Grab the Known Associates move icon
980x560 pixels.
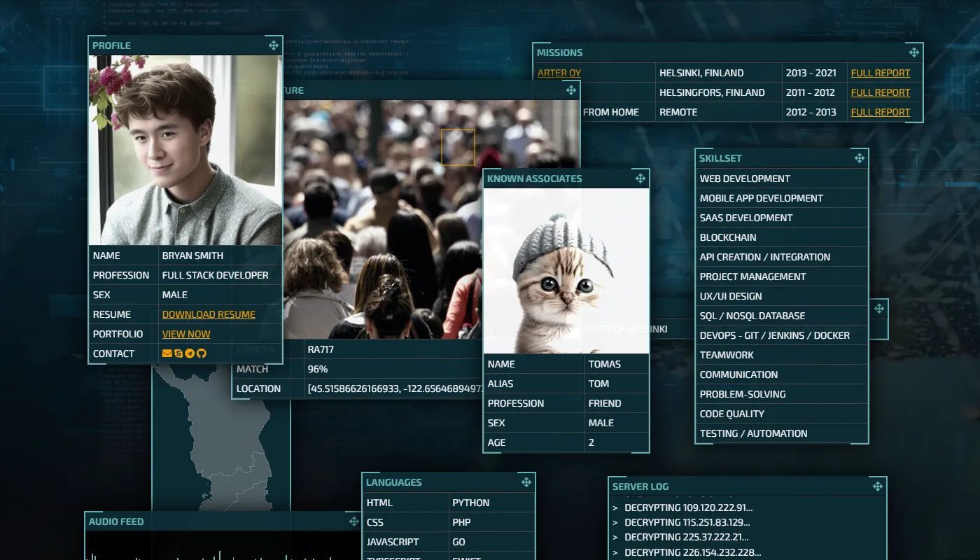(640, 178)
